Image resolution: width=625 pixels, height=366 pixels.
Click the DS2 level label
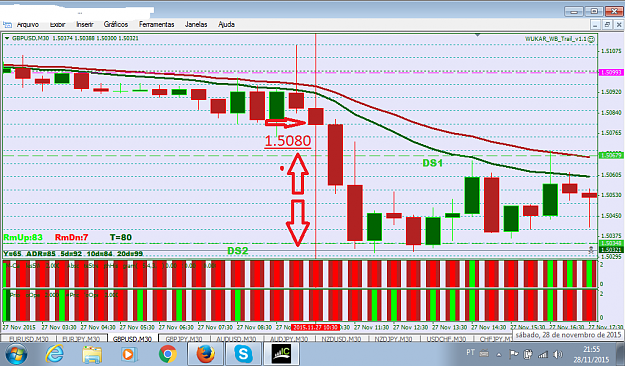pyautogui.click(x=238, y=251)
